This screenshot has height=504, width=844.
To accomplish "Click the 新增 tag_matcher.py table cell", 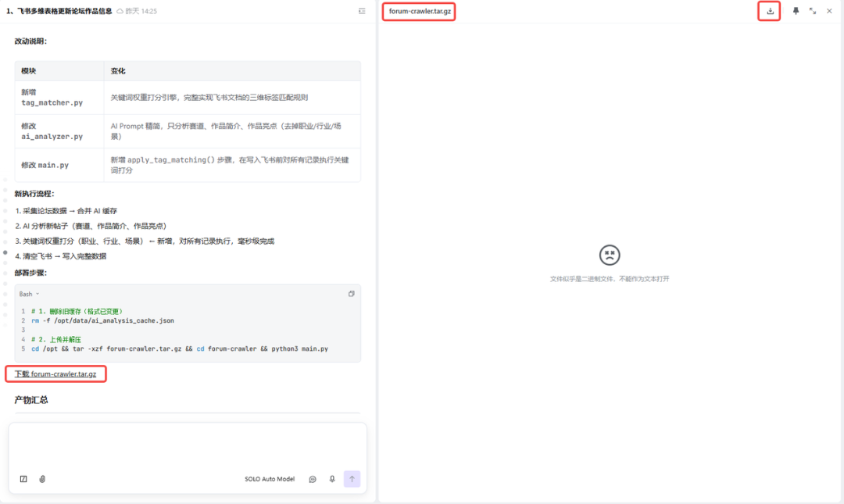I will coord(59,98).
